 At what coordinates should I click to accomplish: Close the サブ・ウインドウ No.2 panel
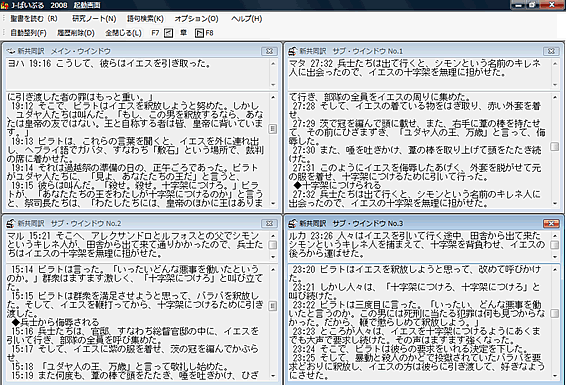(269, 223)
